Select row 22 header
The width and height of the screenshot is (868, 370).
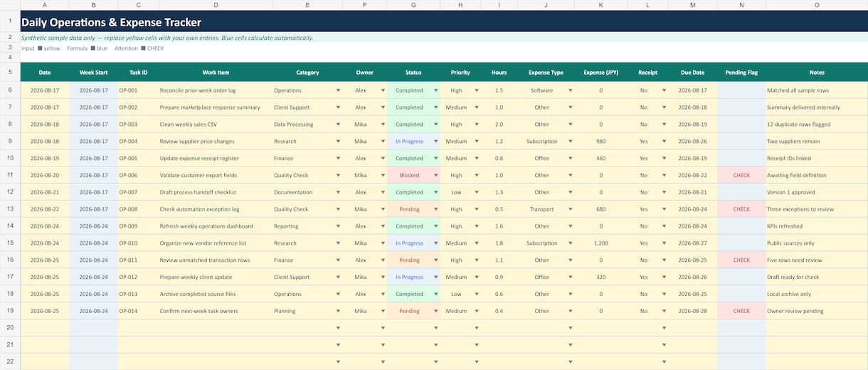coord(10,361)
